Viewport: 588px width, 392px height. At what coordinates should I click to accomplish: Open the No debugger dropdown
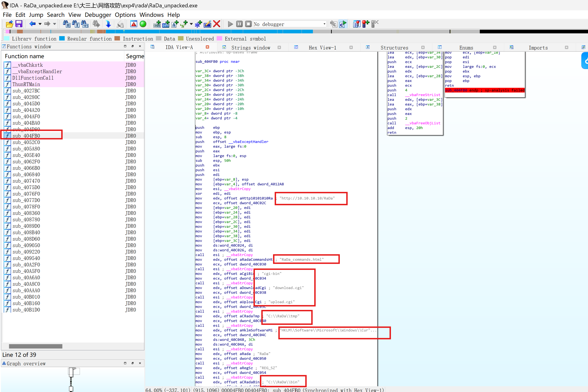coord(324,24)
